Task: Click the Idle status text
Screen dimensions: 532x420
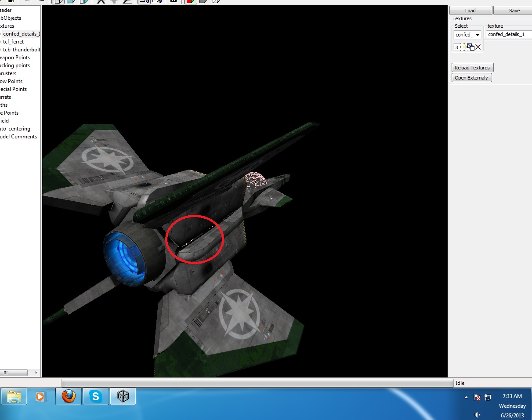Action: pyautogui.click(x=460, y=383)
